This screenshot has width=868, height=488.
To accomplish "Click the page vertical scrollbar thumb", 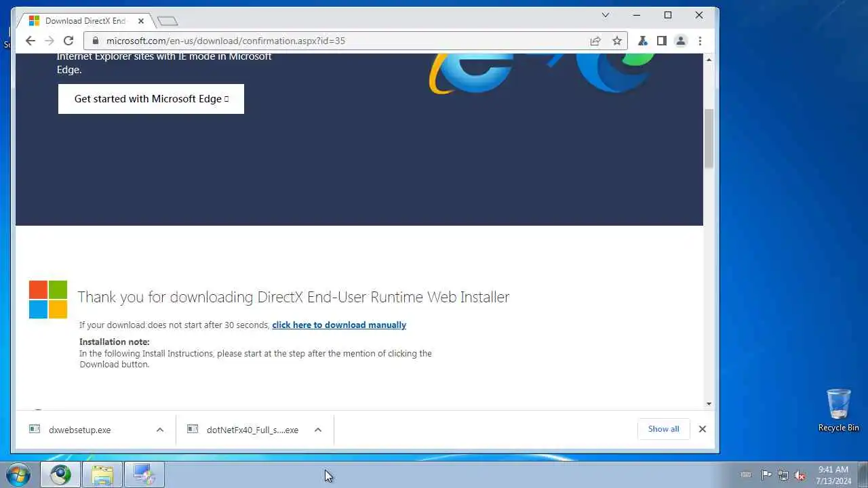I will click(x=709, y=138).
